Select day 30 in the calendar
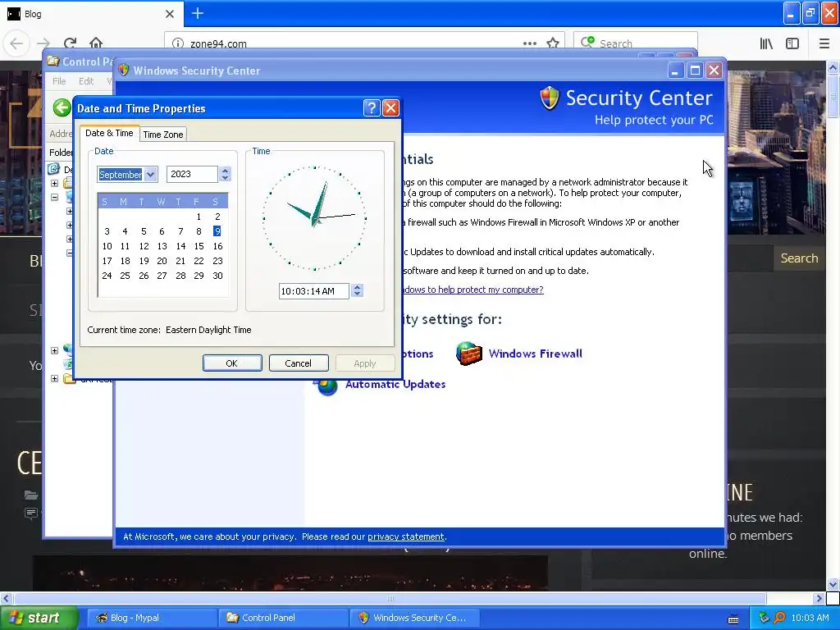Image resolution: width=840 pixels, height=630 pixels. pos(217,276)
